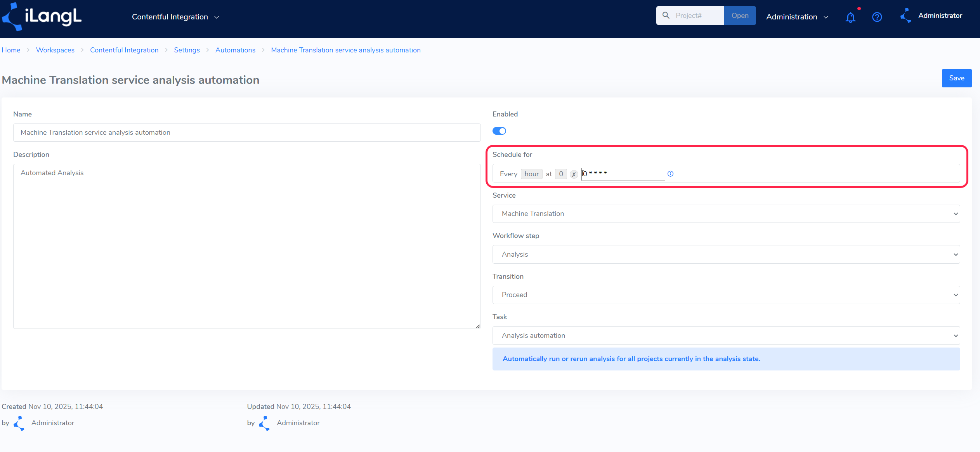Image resolution: width=980 pixels, height=452 pixels.
Task: Click the cron expression input field
Action: coord(623,174)
